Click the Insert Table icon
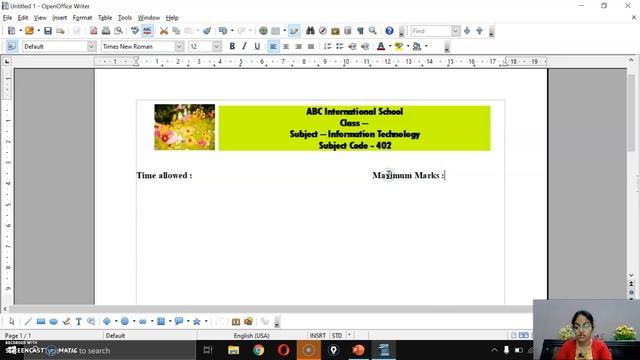The image size is (640, 360). click(276, 31)
